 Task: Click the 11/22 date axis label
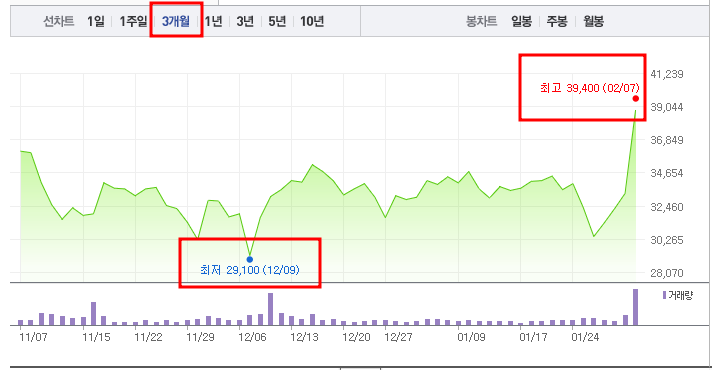[148, 337]
